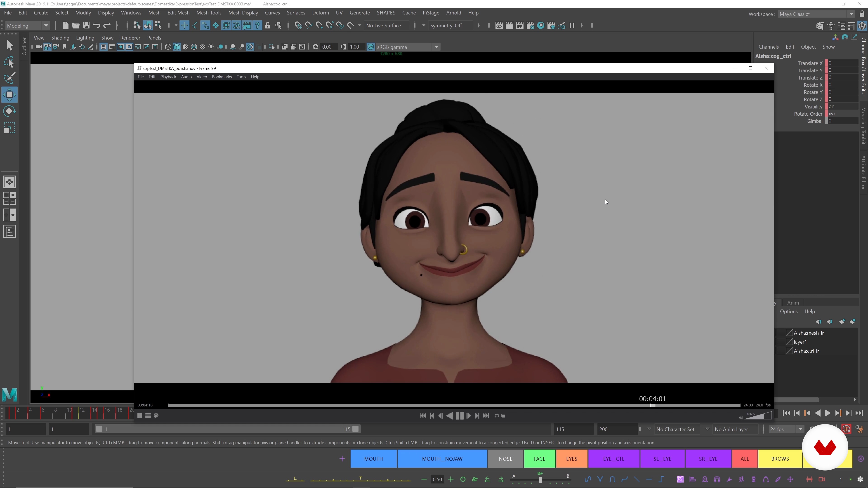Open the Mesh Tools menu

point(209,12)
